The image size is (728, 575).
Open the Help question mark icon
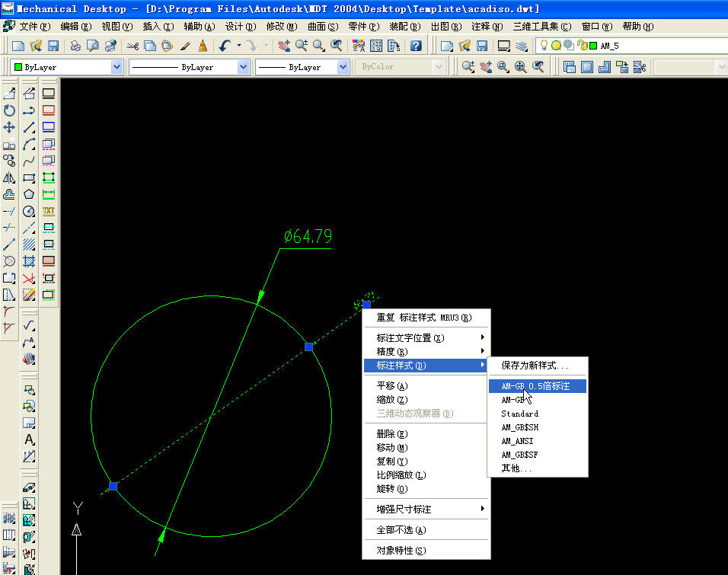point(416,46)
